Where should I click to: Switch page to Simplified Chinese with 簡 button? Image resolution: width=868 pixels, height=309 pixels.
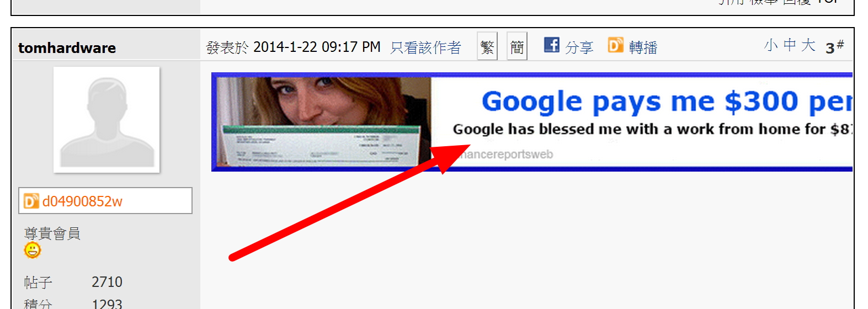tap(517, 47)
